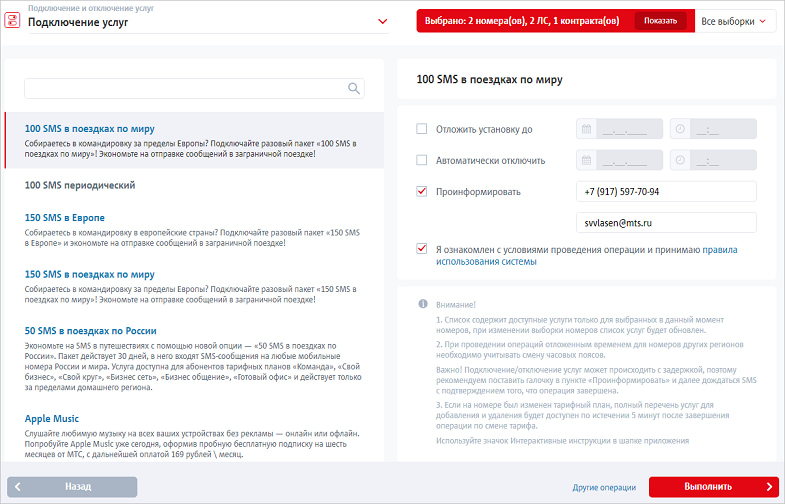Click the 150 SMS в Европе description text
The image size is (785, 504).
(x=192, y=238)
